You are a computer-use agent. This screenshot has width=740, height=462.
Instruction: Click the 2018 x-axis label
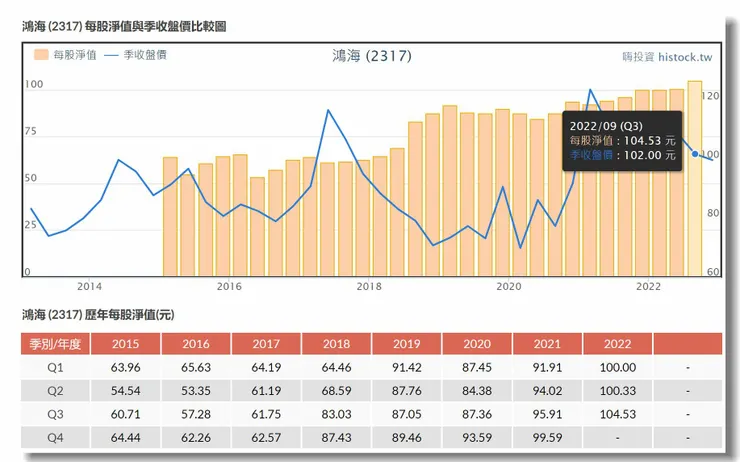(369, 286)
